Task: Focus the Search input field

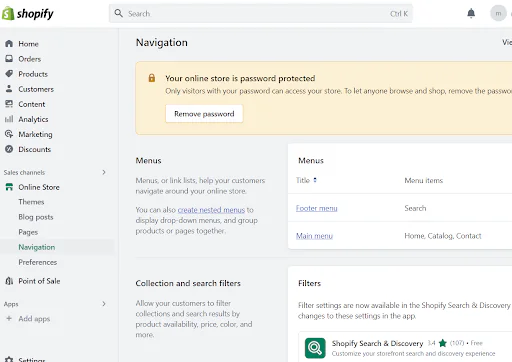Action: coord(260,13)
